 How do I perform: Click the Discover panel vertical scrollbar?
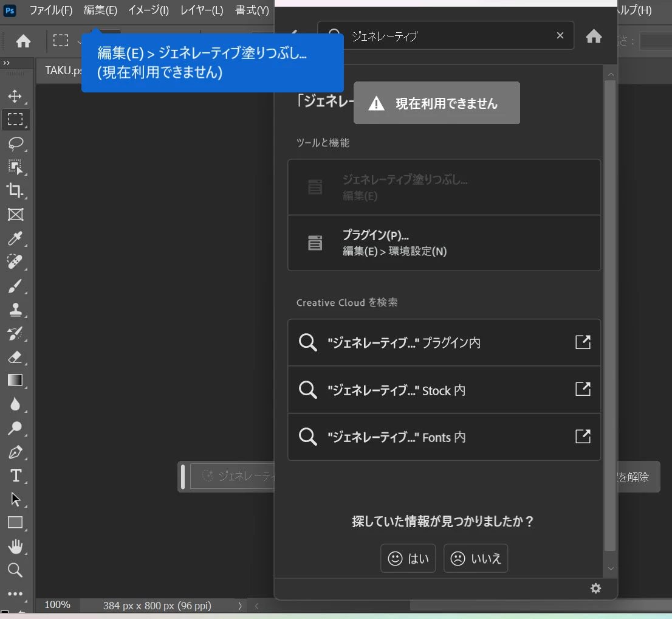click(x=610, y=316)
